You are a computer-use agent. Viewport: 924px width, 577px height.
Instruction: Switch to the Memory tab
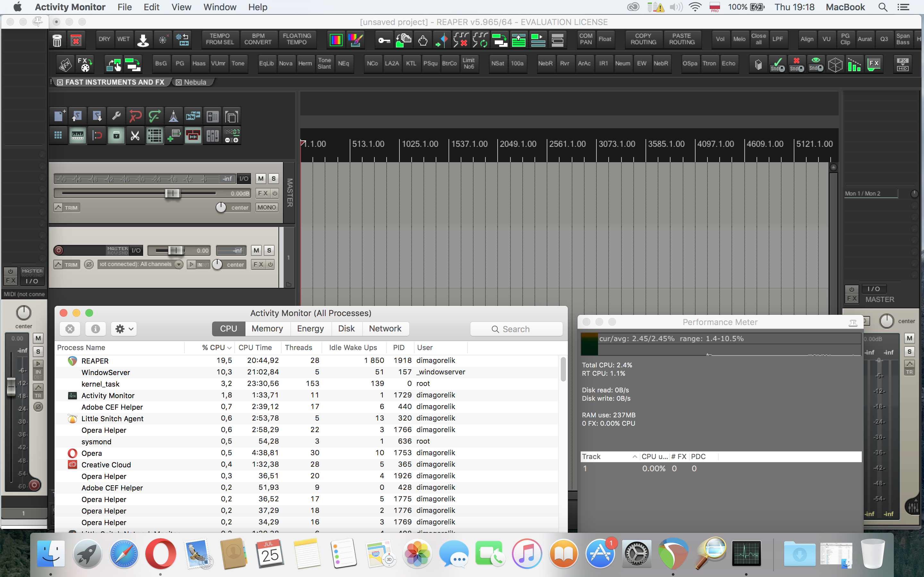pyautogui.click(x=267, y=329)
